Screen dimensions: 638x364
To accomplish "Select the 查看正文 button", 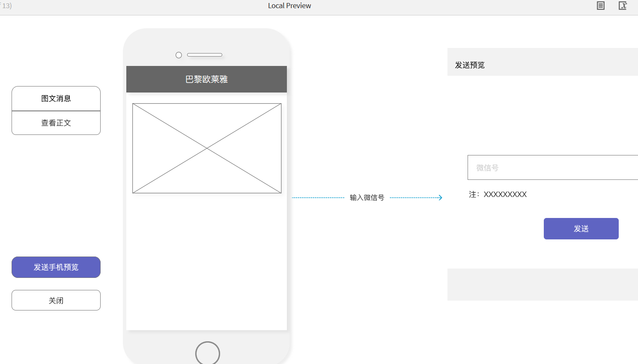I will (56, 123).
